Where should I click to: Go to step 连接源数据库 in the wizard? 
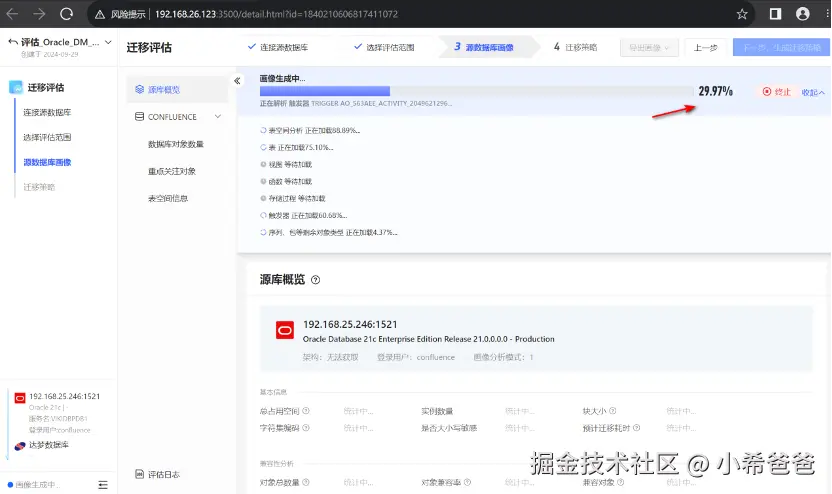(278, 47)
